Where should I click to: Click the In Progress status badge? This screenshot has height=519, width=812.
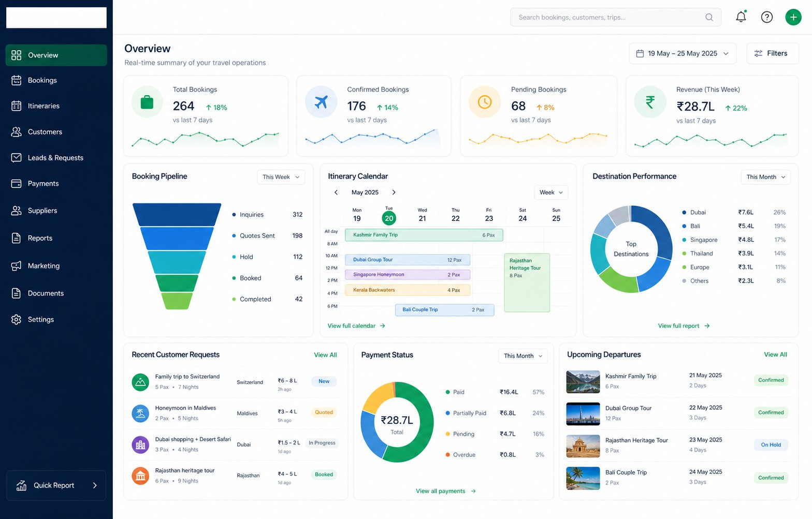tap(322, 443)
